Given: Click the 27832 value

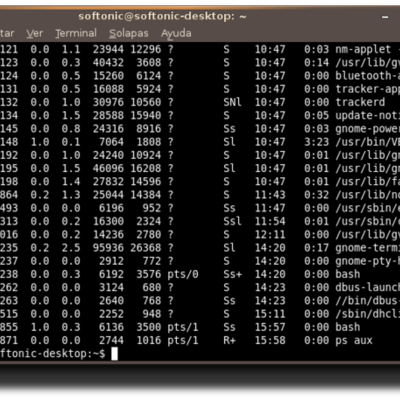Looking at the screenshot, I should tap(108, 182).
